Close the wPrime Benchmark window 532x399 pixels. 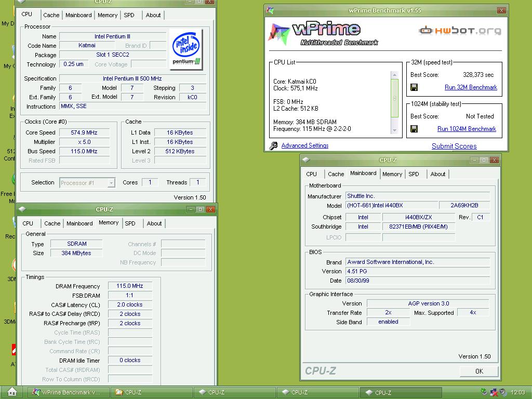(x=501, y=10)
